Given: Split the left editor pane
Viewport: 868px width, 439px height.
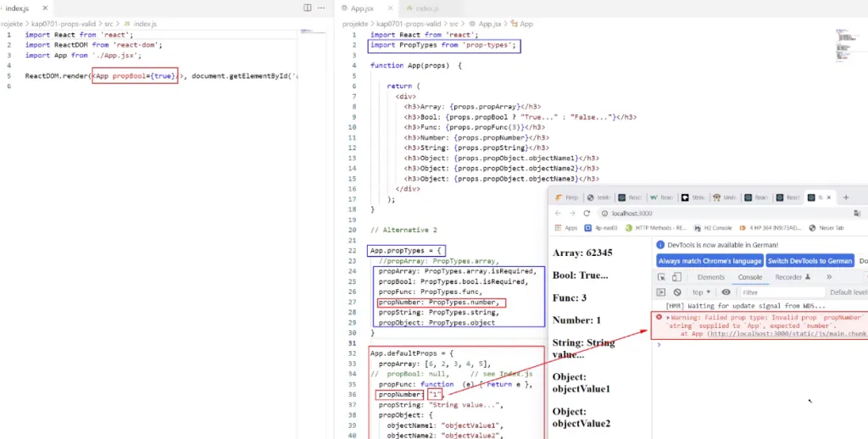Looking at the screenshot, I should [x=307, y=8].
